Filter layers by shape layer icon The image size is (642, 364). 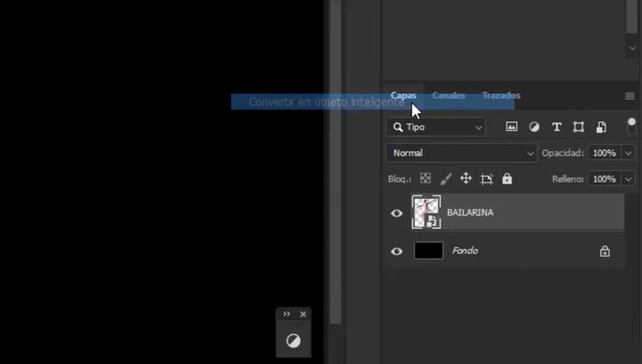pyautogui.click(x=579, y=127)
